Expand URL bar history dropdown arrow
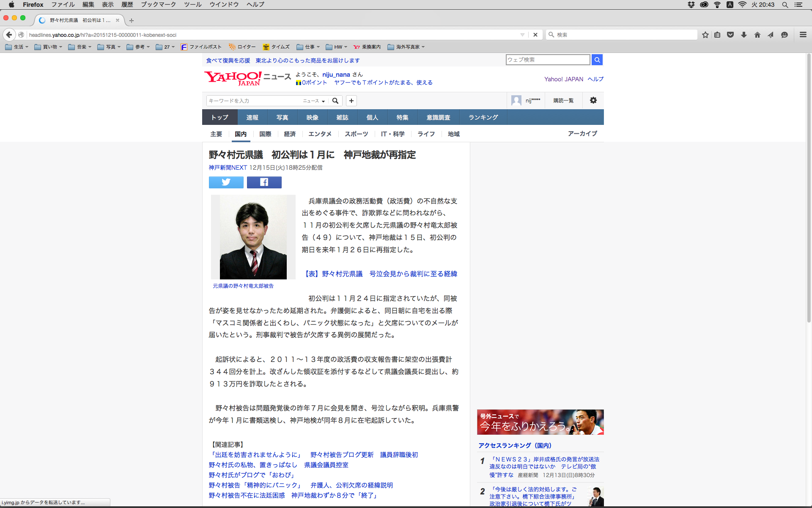The width and height of the screenshot is (812, 508). (522, 35)
